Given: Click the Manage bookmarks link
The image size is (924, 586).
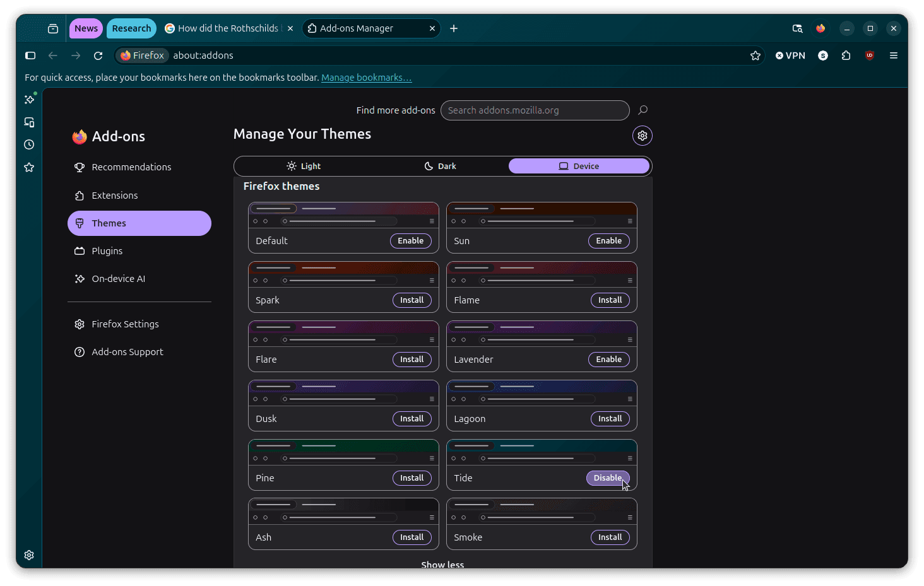Looking at the screenshot, I should 367,78.
